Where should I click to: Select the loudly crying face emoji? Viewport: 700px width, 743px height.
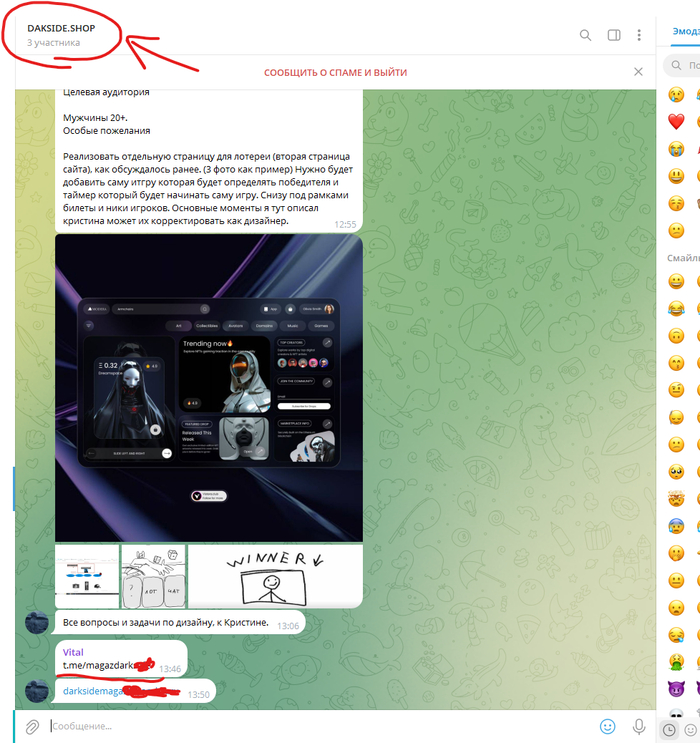tap(676, 149)
